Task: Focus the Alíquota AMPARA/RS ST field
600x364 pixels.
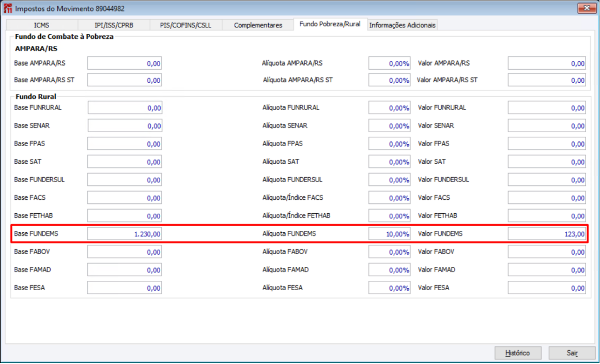Action: [389, 81]
